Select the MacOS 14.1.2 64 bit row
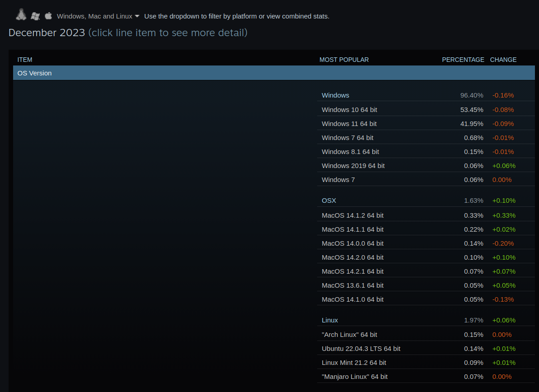Screen dimensions: 539x392 click(426, 215)
